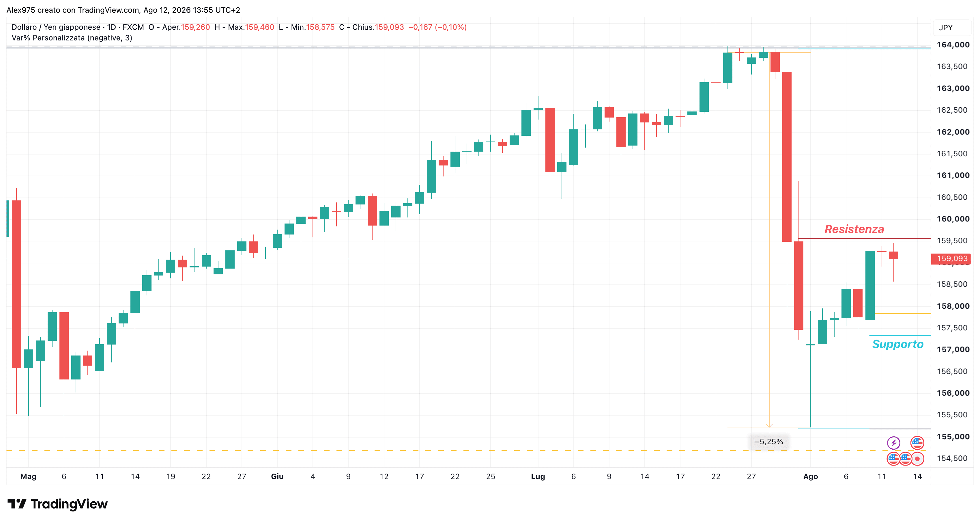Select the red Resistenza horizontal line

click(x=864, y=239)
